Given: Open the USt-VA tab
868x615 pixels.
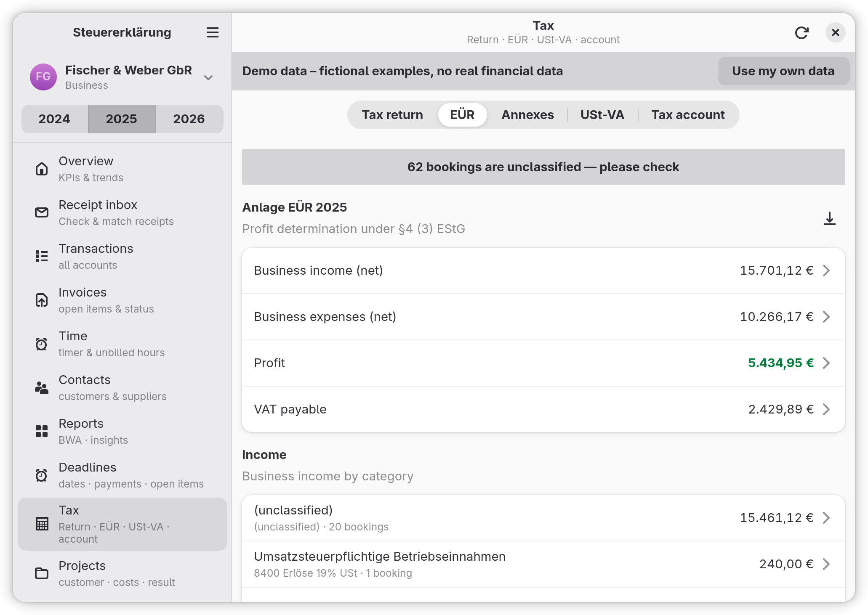Looking at the screenshot, I should [602, 115].
